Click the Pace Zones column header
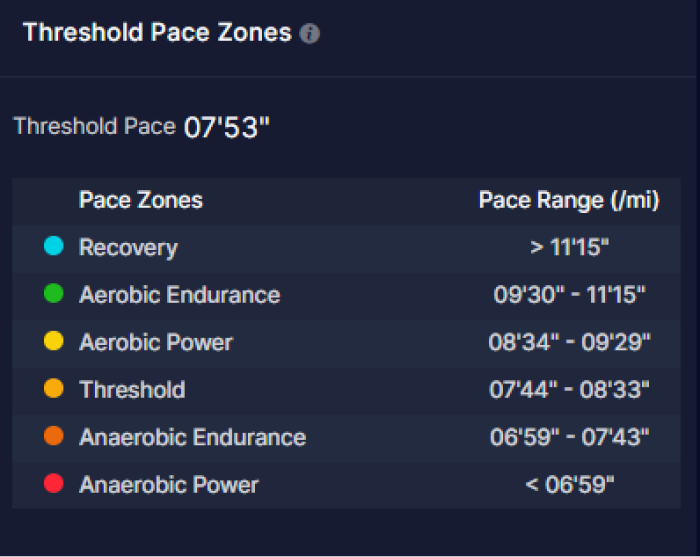 point(140,200)
